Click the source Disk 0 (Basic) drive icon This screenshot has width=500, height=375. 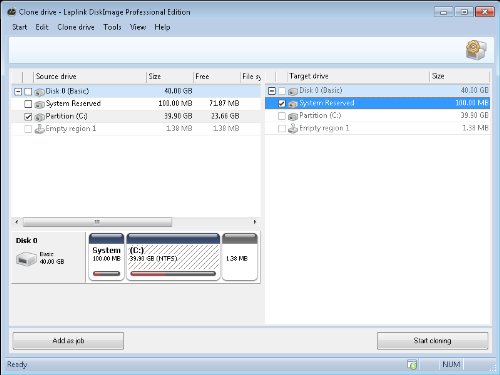(x=40, y=91)
